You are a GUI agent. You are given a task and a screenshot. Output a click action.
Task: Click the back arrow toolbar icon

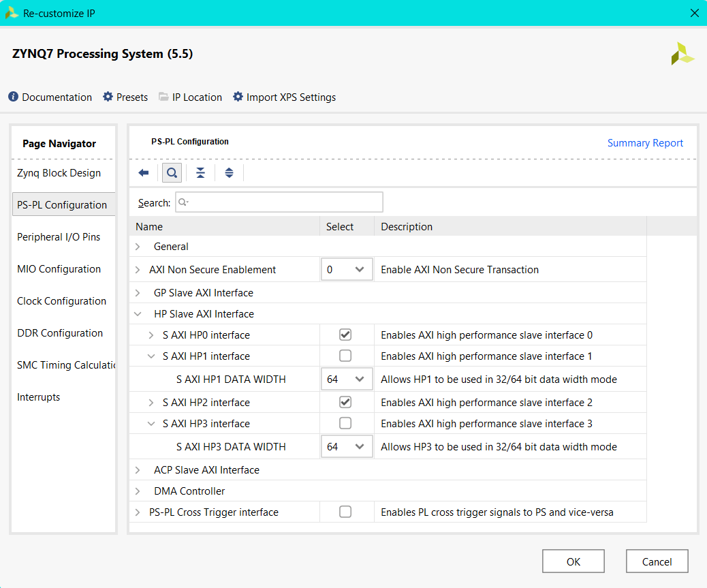[x=144, y=172]
